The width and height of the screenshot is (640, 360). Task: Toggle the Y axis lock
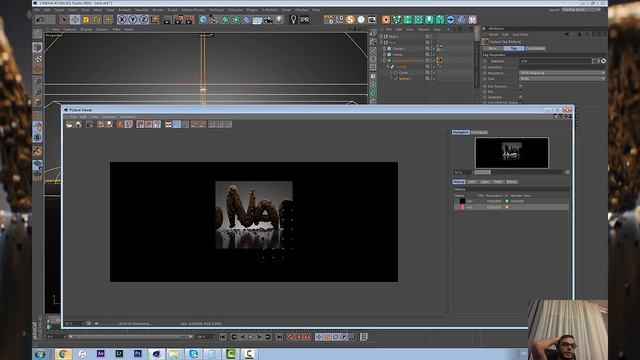tap(133, 19)
